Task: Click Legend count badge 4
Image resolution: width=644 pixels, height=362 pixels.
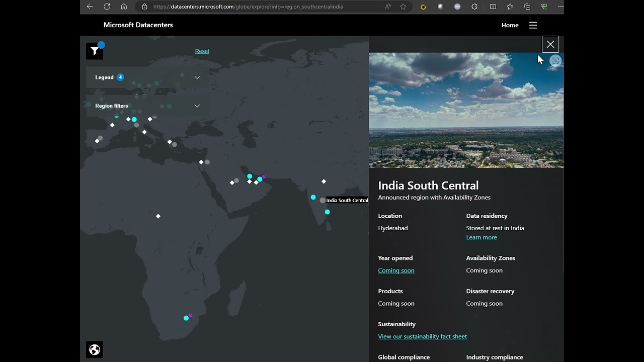Action: 120,77
